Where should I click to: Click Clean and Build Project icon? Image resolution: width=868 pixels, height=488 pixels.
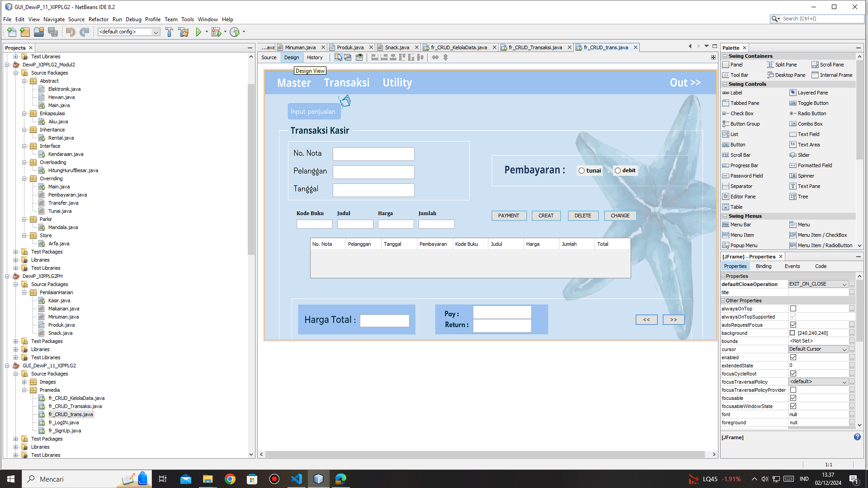pyautogui.click(x=184, y=32)
